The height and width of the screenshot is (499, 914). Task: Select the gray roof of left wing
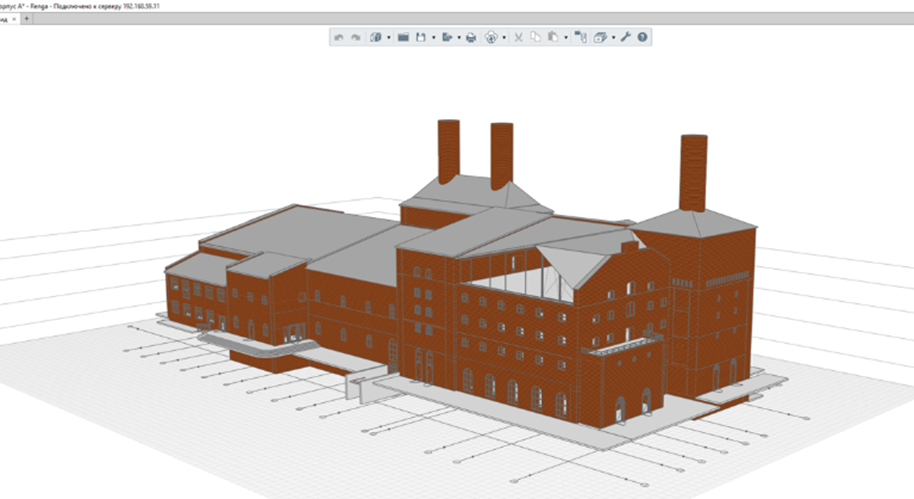pos(297,232)
